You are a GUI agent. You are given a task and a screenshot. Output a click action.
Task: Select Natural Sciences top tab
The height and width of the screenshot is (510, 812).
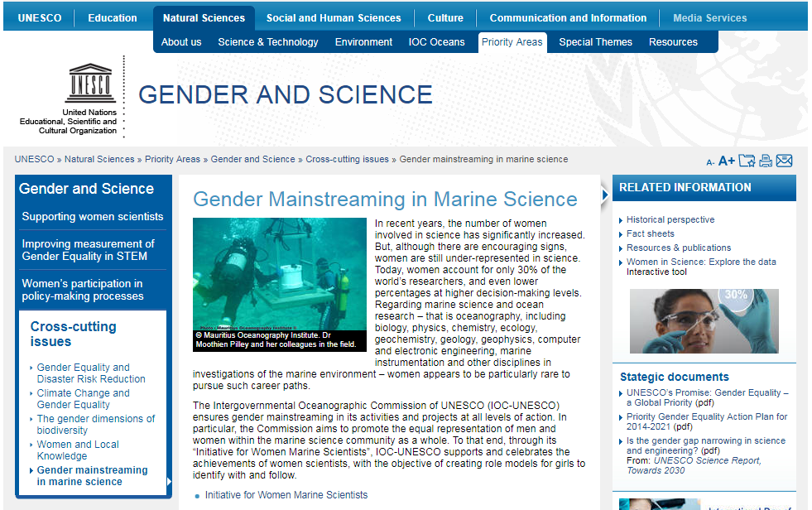[x=204, y=17]
